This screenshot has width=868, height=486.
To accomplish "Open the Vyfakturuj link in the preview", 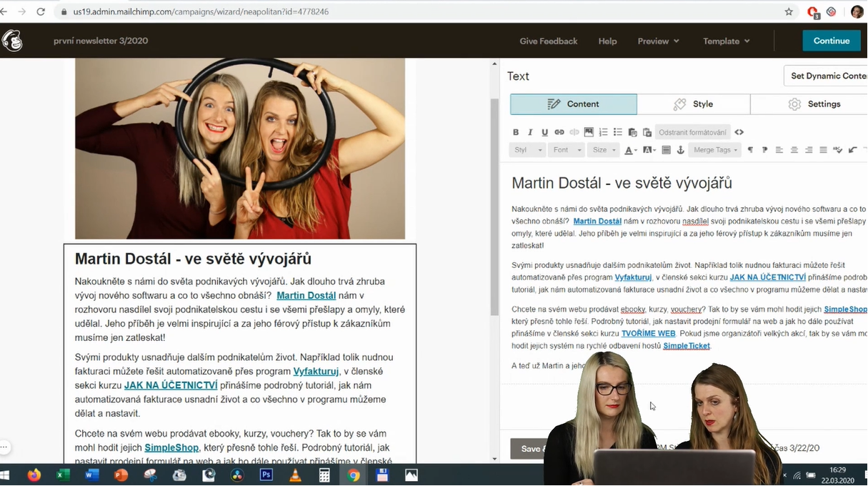I will tap(316, 372).
